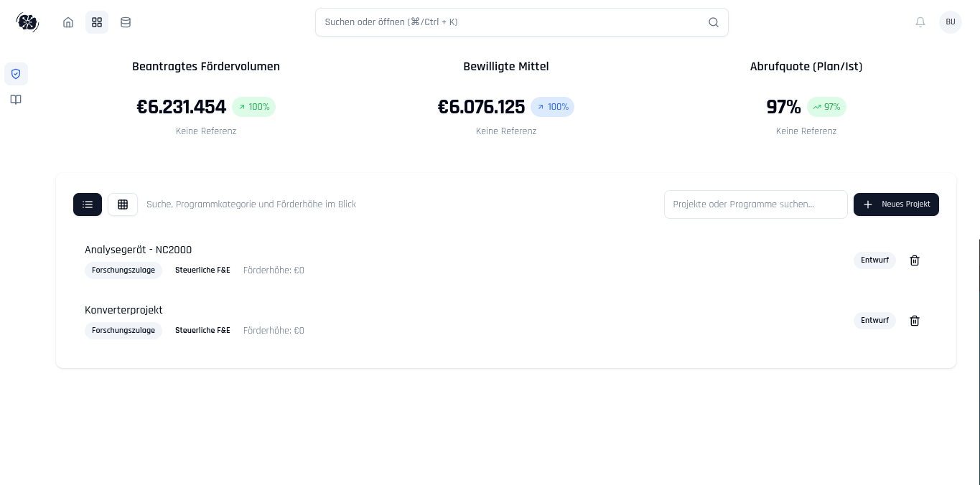Open notifications via the bell icon
Viewport: 980px width, 485px height.
point(920,22)
